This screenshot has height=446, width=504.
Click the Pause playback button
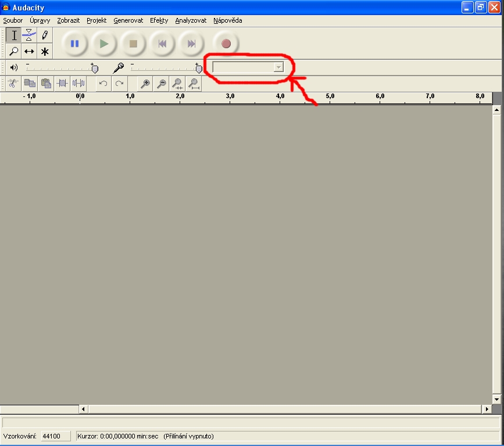pos(74,44)
